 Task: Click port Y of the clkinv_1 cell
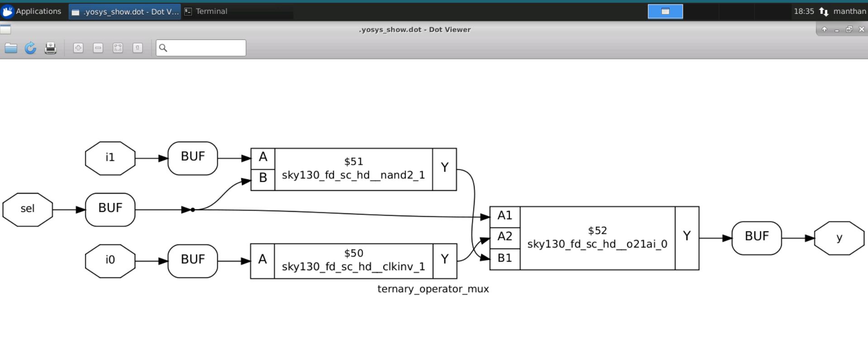pos(445,261)
